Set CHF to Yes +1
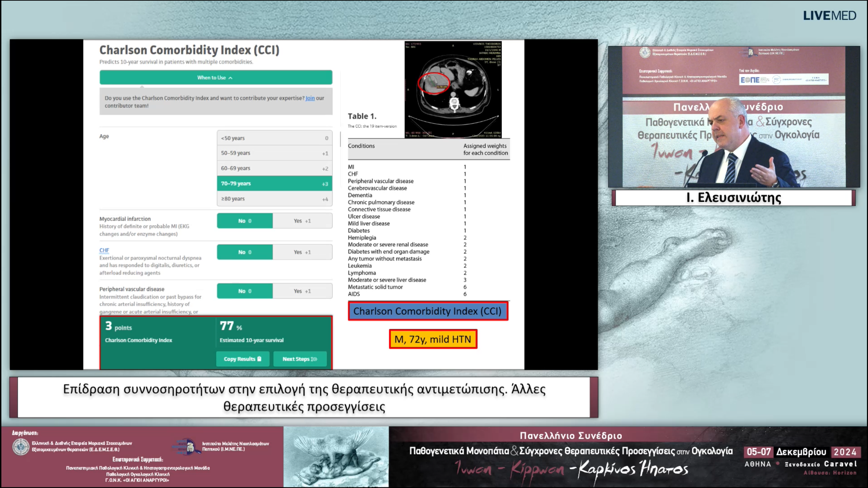The image size is (868, 488). point(302,252)
